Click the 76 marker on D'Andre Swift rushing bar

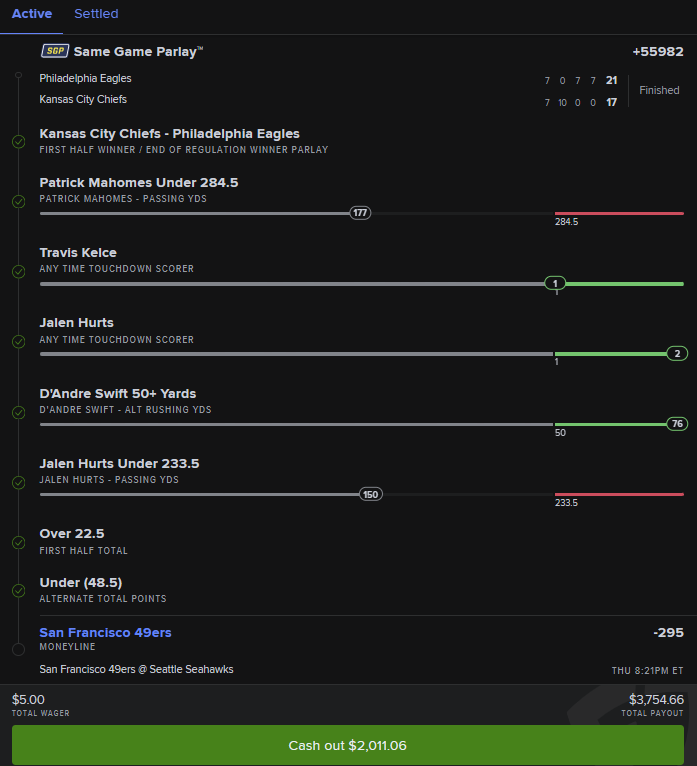coord(677,424)
